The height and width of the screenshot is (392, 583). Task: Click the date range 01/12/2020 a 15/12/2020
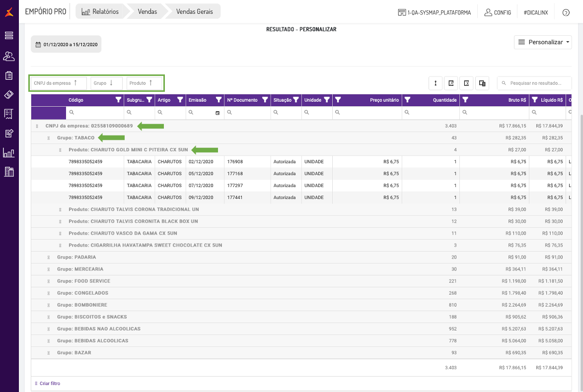coord(66,44)
